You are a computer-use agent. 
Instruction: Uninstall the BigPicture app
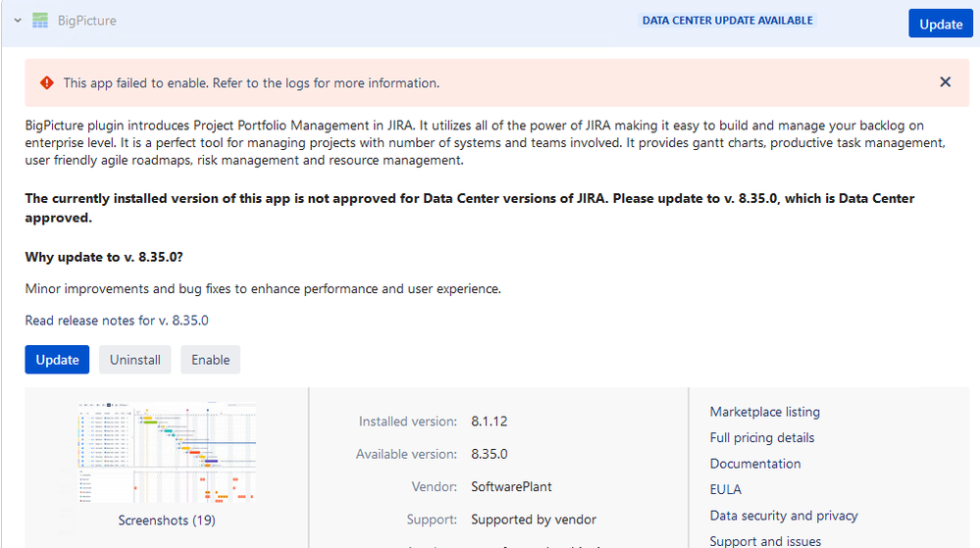[x=135, y=360]
